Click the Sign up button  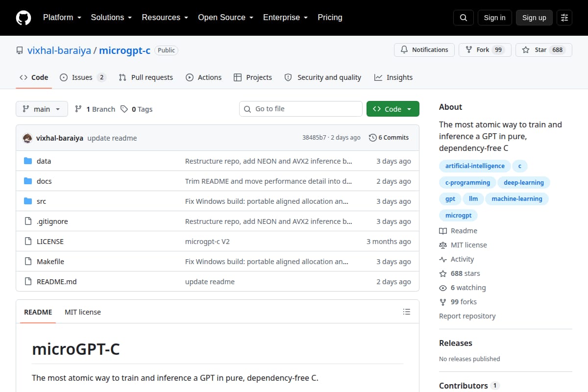(x=534, y=18)
